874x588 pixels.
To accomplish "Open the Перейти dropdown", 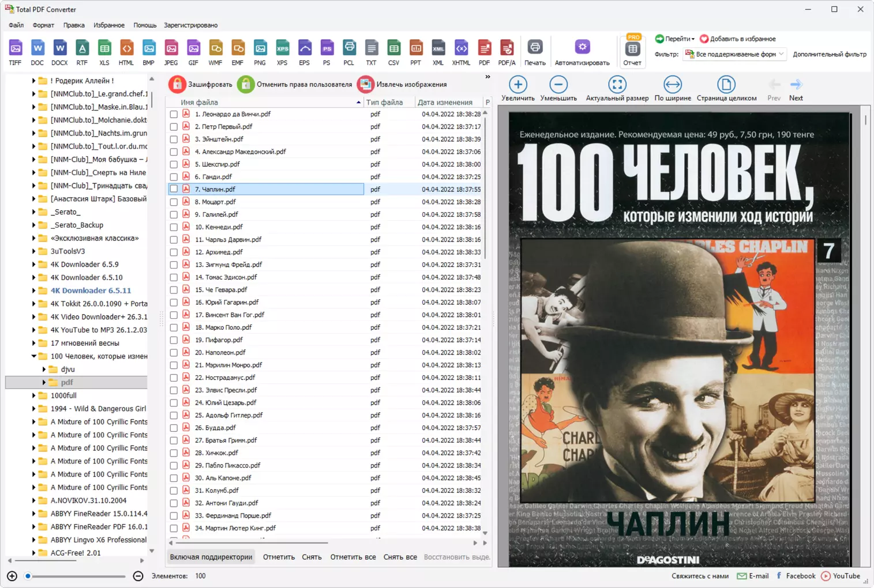I will (x=675, y=39).
